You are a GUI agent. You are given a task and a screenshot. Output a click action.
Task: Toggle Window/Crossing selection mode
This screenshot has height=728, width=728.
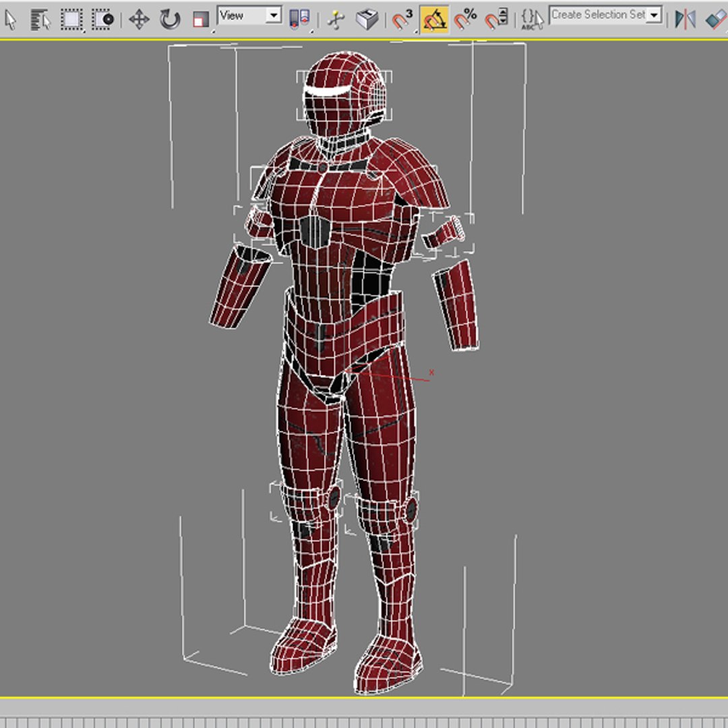(102, 20)
